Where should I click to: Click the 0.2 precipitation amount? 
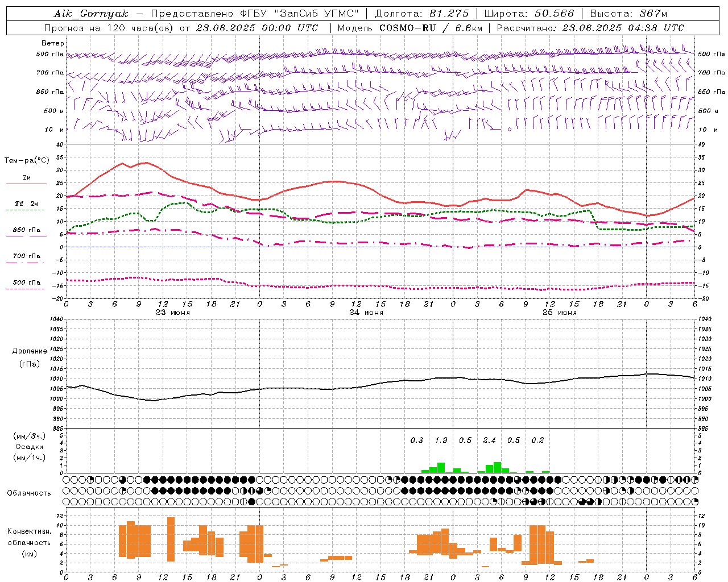(x=537, y=440)
